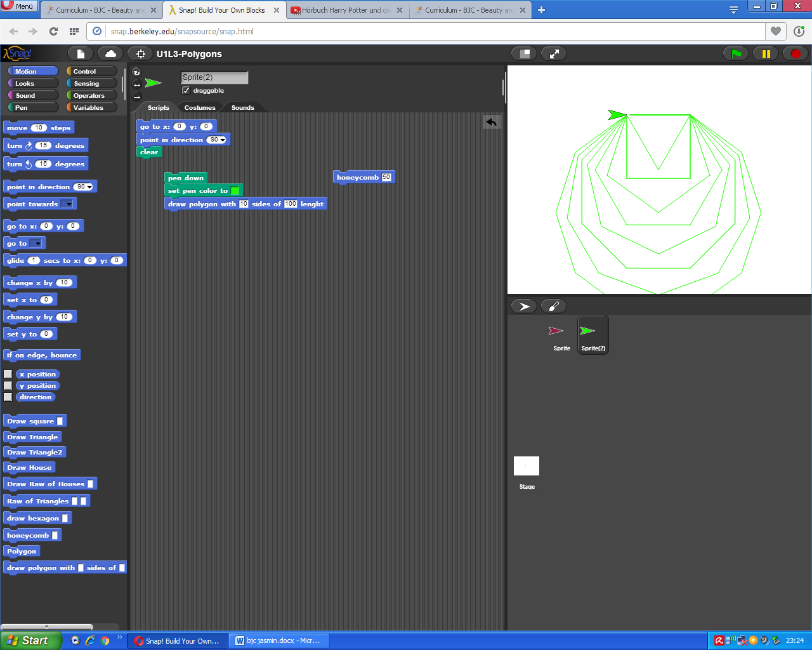Open the cloud menu icon
Viewport: 812px width, 650px height.
(110, 54)
